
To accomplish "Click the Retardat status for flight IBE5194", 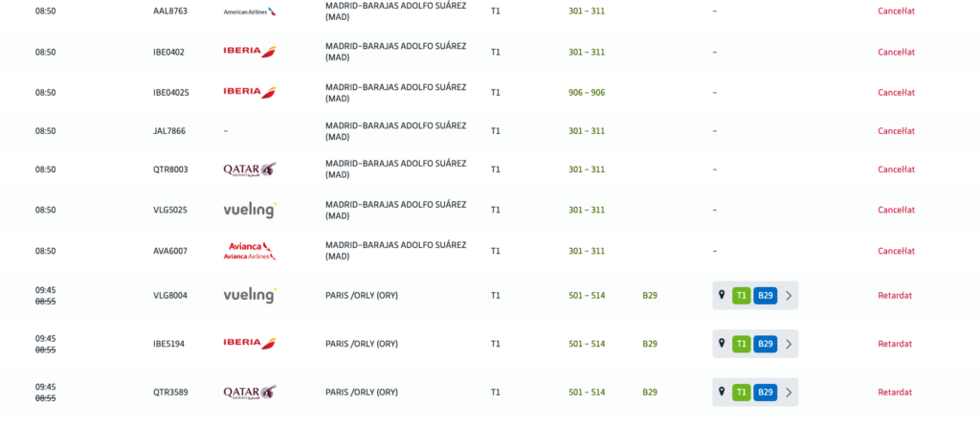I will pos(895,344).
